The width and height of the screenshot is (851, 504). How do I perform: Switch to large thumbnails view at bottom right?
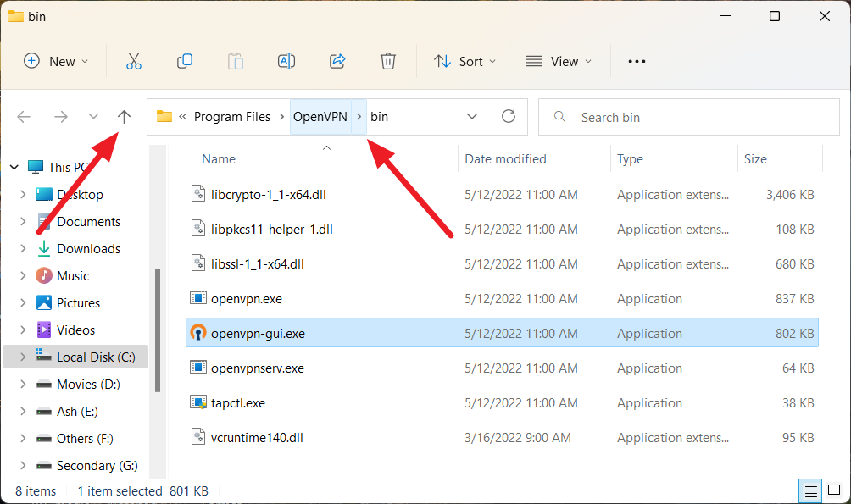[x=834, y=490]
